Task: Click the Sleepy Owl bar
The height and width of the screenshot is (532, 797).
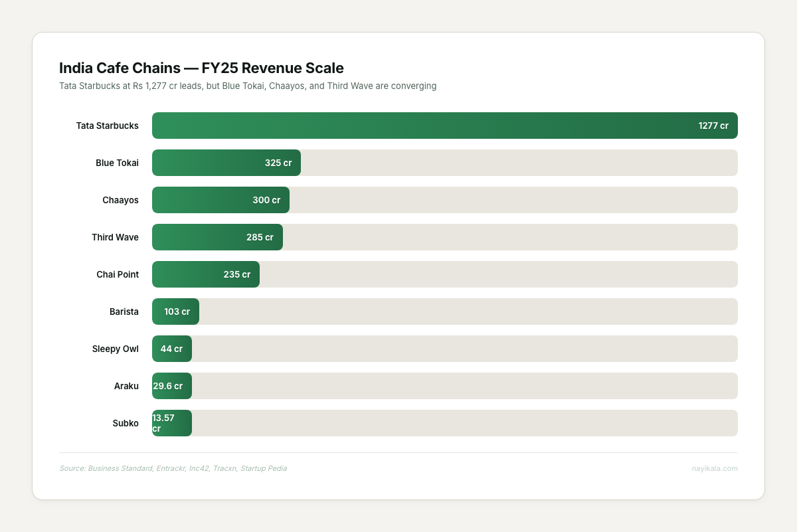Action: click(x=171, y=349)
